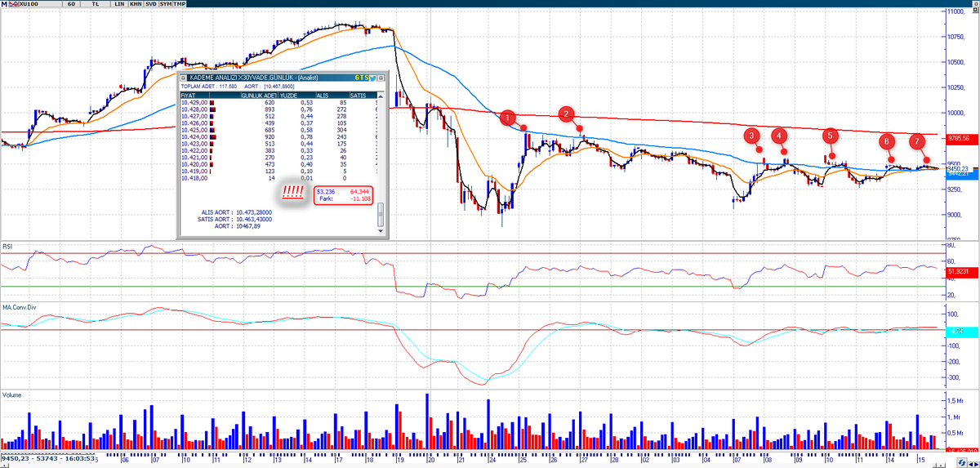Select the 10.423,00 price row
The height and width of the screenshot is (468, 980).
(278, 144)
